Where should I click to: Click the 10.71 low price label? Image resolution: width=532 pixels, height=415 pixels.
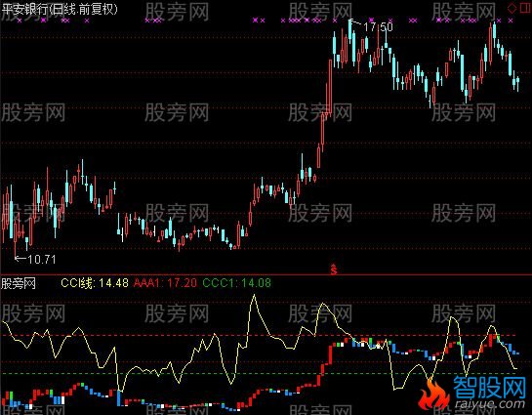[41, 259]
